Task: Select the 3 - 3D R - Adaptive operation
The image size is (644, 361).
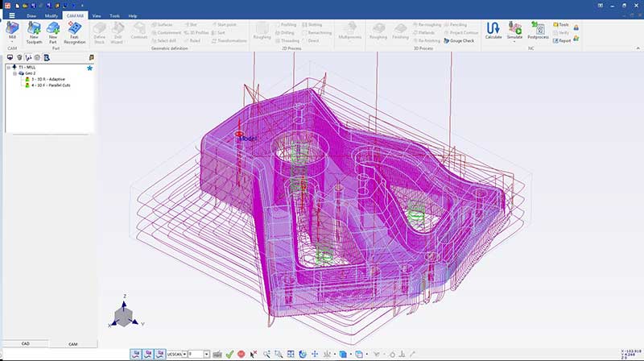Action: pos(47,79)
